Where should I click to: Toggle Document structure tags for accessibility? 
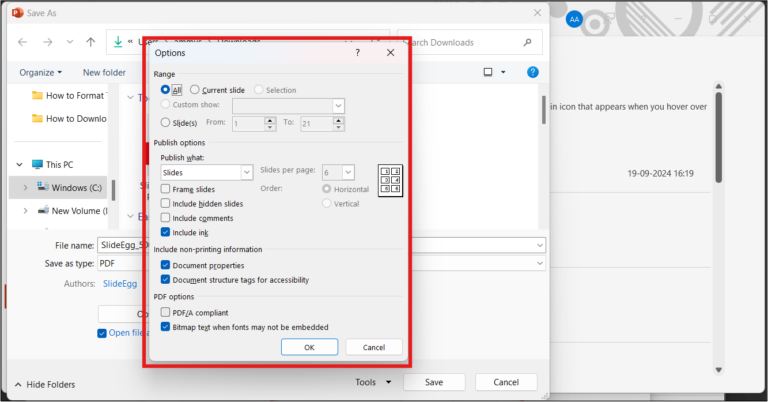tap(166, 280)
